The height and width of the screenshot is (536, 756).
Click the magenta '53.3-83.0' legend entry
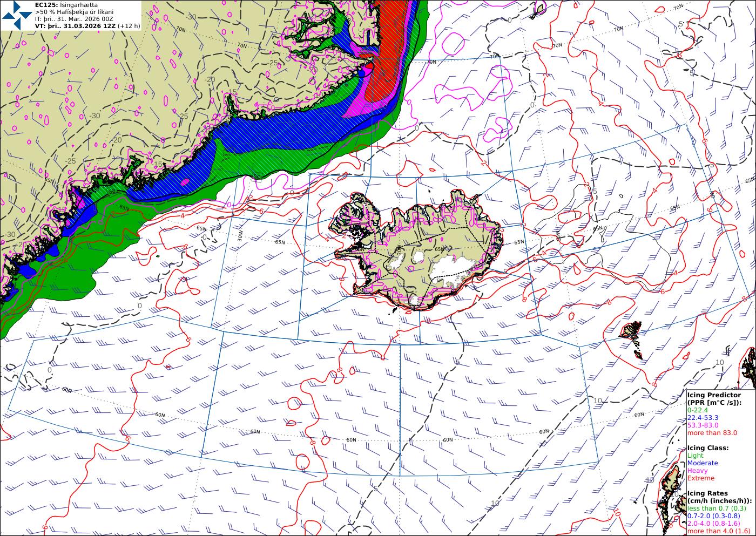[703, 425]
